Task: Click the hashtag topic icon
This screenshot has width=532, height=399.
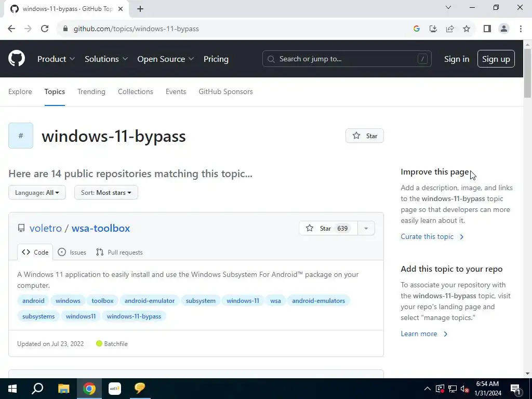Action: click(x=21, y=136)
